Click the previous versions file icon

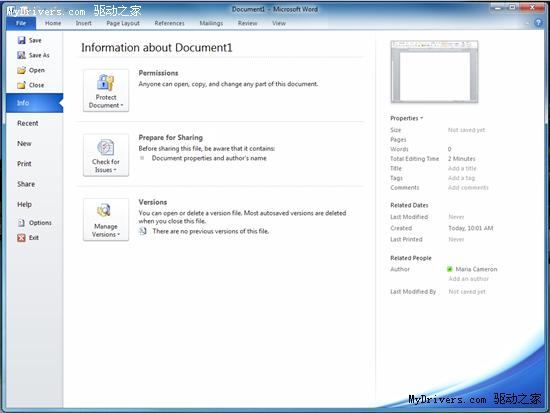pyautogui.click(x=143, y=231)
